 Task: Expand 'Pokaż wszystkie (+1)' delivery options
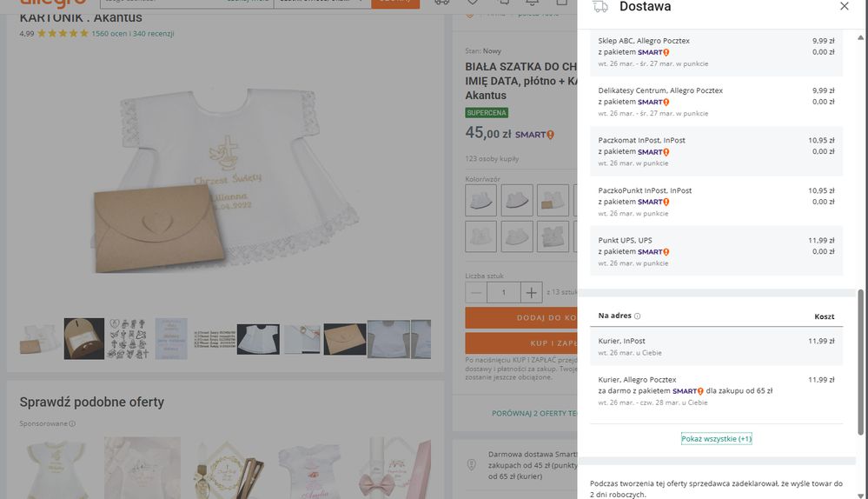(x=716, y=439)
